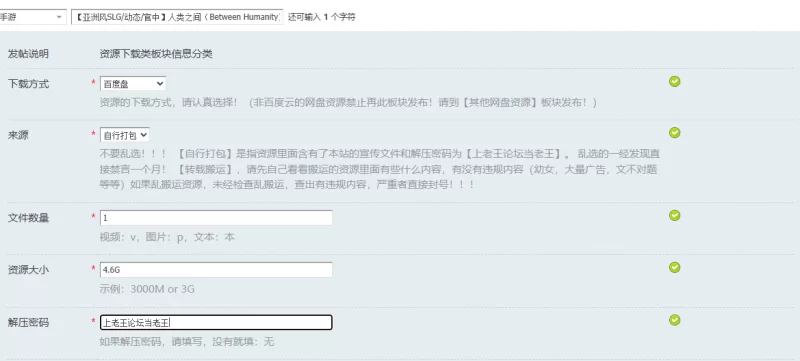
Task: Click green checkmark beside 来源 row
Action: 674,133
